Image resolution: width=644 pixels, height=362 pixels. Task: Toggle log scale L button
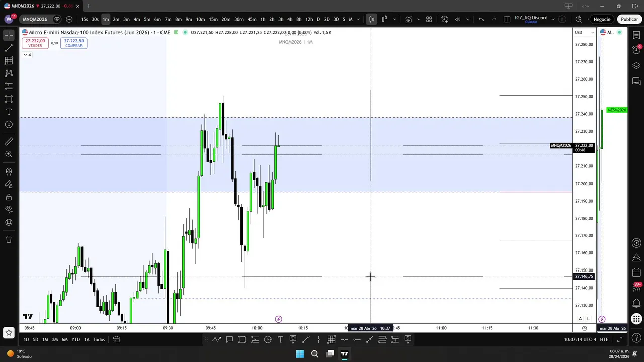pos(588,319)
